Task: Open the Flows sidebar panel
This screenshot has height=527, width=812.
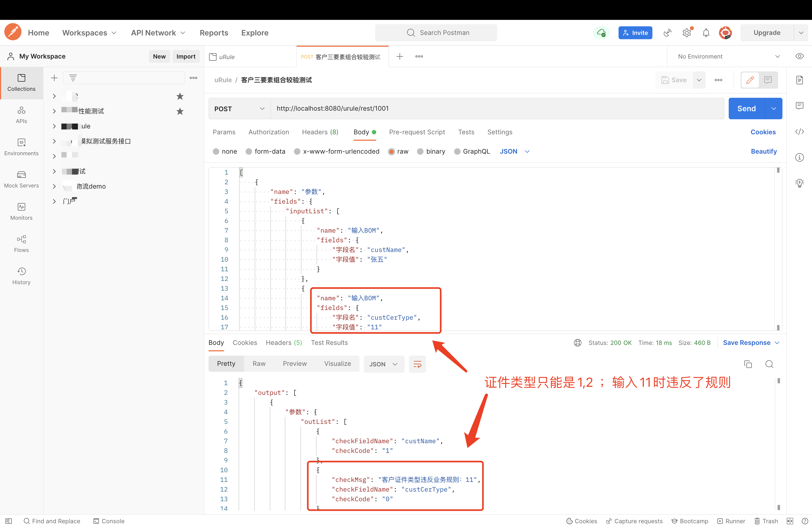Action: pos(21,244)
